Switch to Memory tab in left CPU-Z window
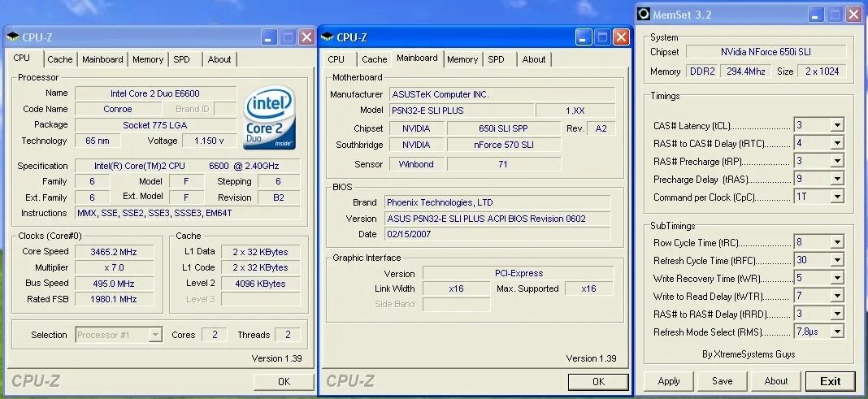 point(148,59)
